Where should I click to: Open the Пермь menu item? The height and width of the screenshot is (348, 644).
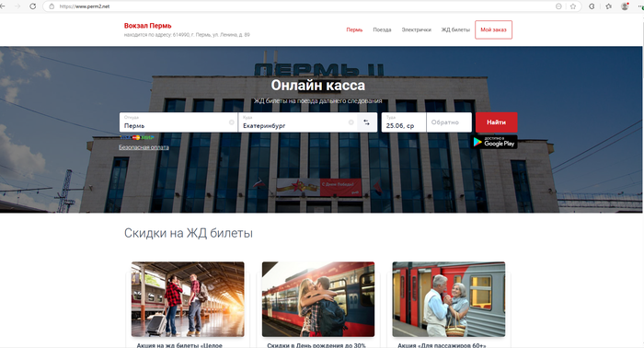tap(354, 29)
